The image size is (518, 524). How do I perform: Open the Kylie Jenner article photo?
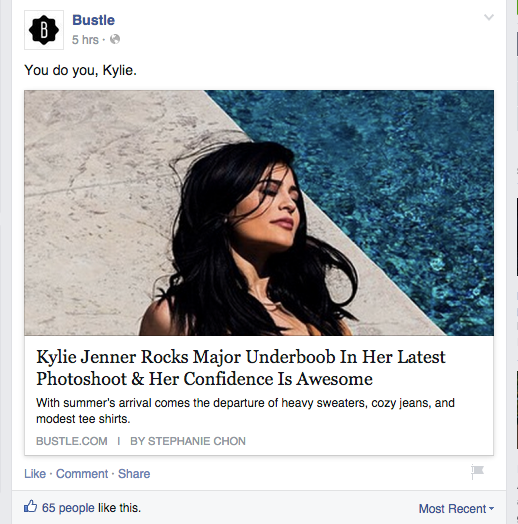(x=259, y=213)
